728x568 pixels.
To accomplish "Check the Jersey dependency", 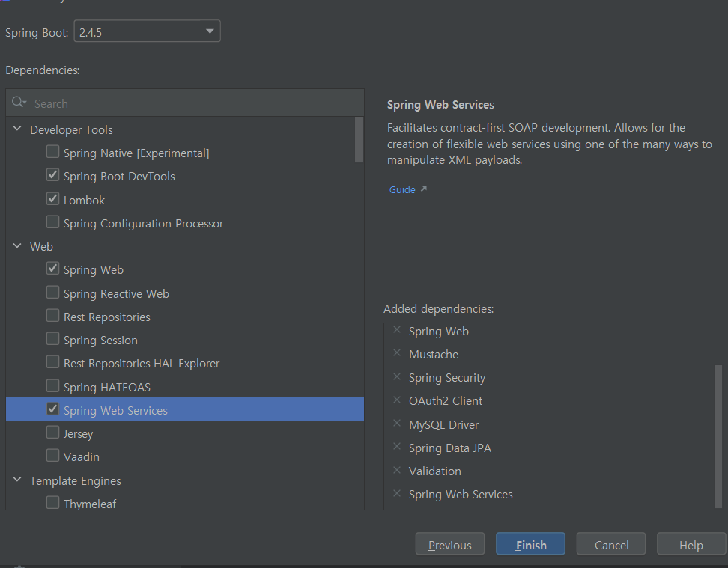I will [x=53, y=432].
